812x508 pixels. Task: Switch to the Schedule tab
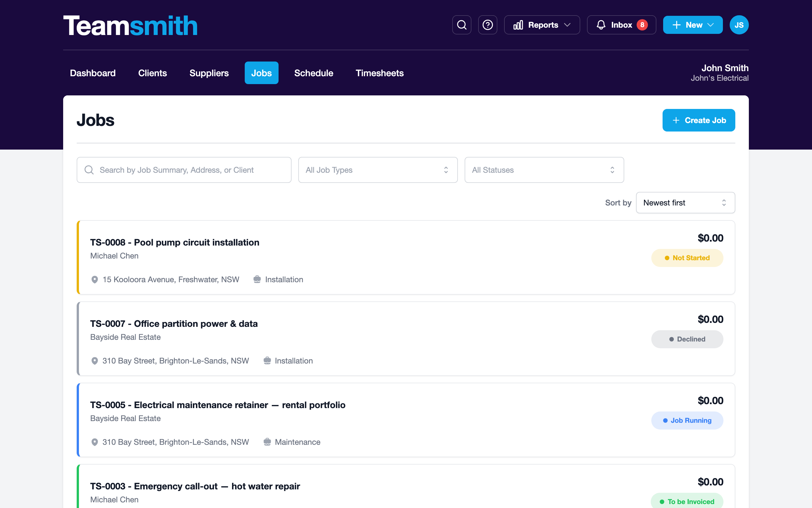314,73
